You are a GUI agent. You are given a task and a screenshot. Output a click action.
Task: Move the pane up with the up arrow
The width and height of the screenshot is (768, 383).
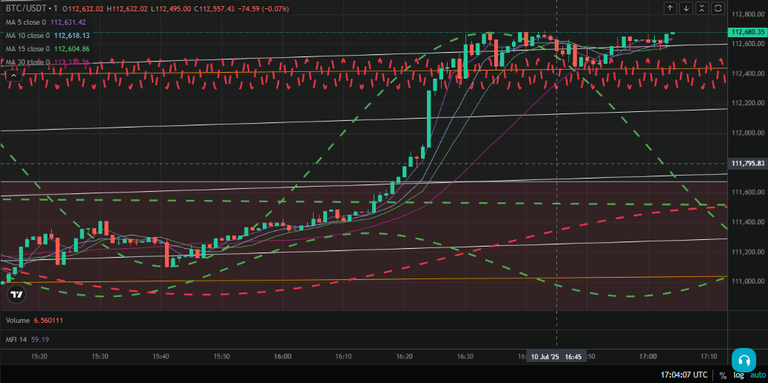point(671,8)
